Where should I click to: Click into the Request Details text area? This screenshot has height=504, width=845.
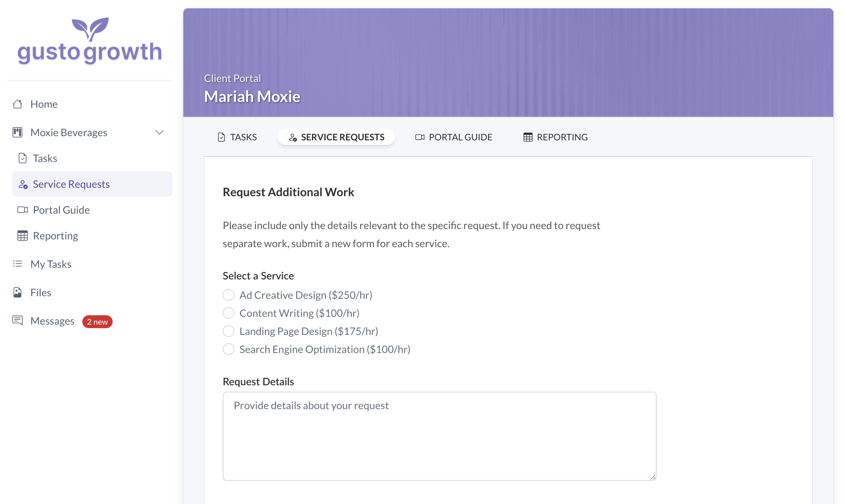tap(439, 436)
